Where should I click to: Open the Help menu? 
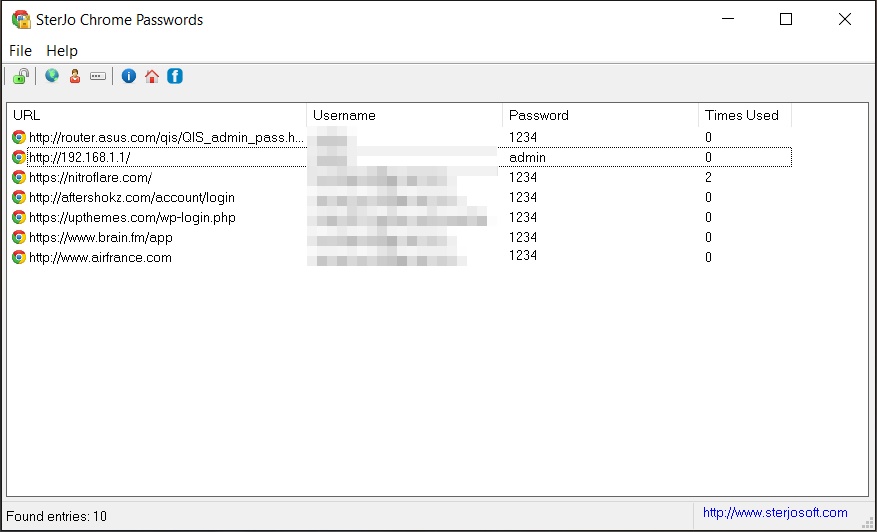click(x=62, y=51)
